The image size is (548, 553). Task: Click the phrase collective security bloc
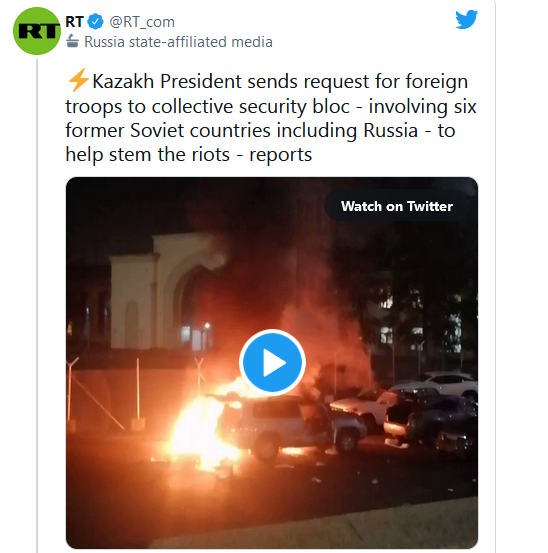[x=251, y=106]
